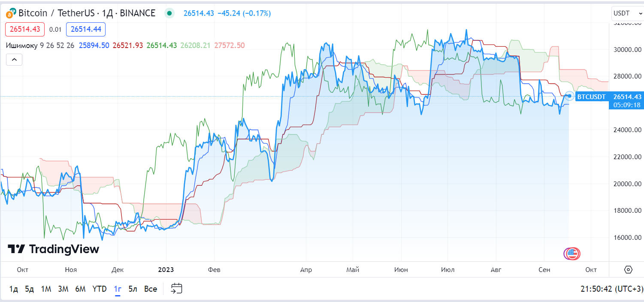Open chart settings hexagon gear icon
The image size is (644, 302).
(628, 270)
